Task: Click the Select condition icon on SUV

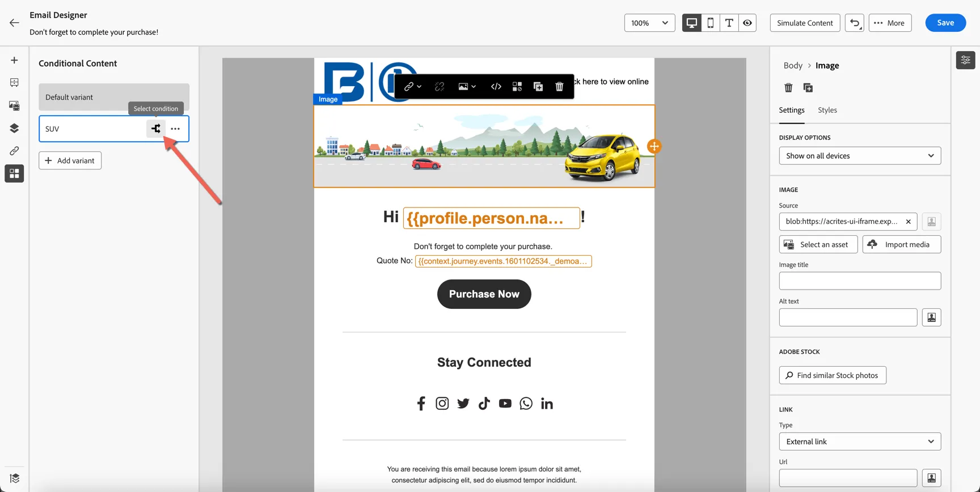Action: click(156, 129)
